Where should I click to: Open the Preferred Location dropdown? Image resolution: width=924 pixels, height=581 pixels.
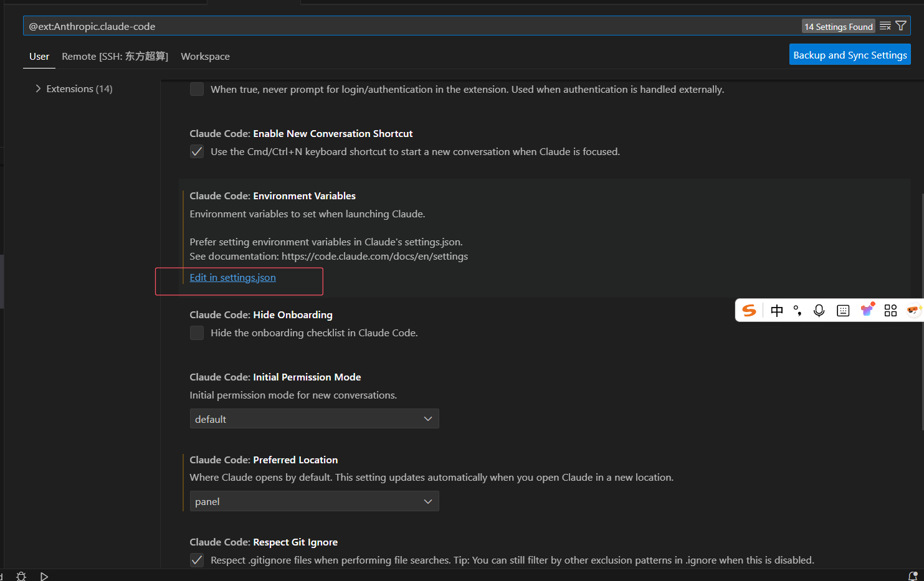tap(315, 501)
